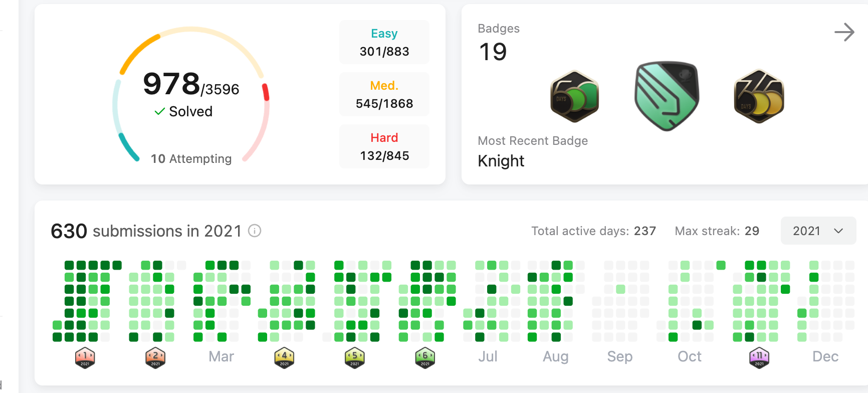
Task: Click the 50 Days badge icon
Action: click(x=574, y=96)
